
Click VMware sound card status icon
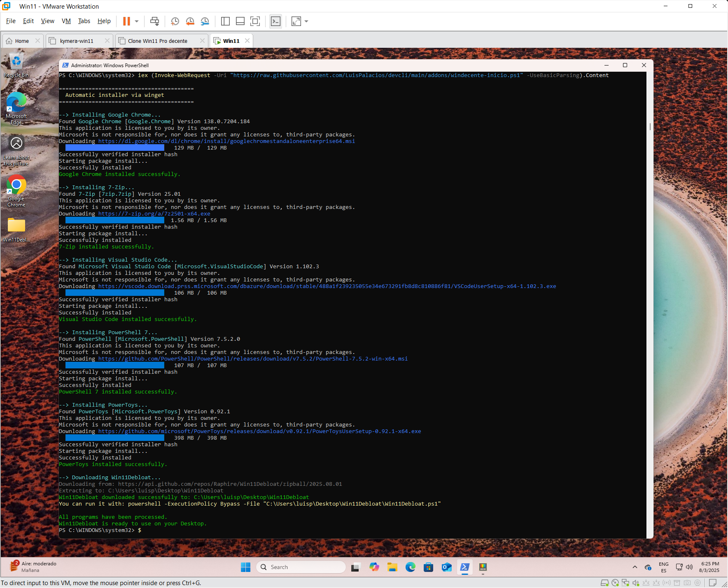point(636,583)
